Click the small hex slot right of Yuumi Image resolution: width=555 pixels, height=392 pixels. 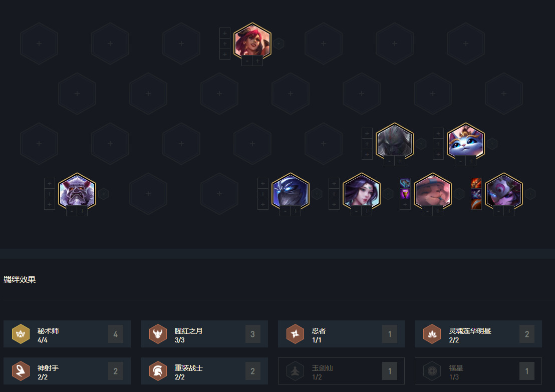click(x=492, y=144)
